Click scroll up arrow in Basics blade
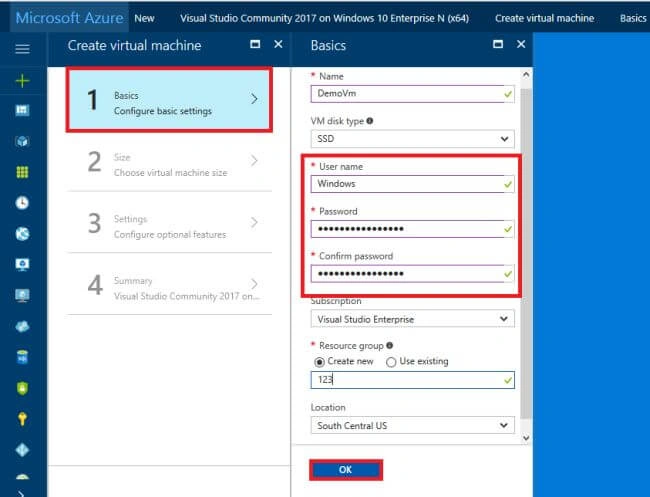Screen dimensions: 650x497 point(526,75)
